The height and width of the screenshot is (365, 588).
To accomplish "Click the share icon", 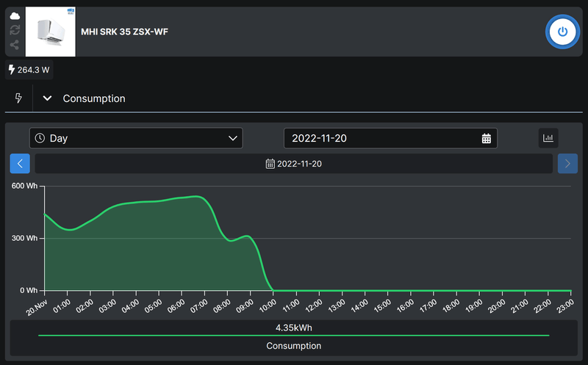I will coord(15,45).
